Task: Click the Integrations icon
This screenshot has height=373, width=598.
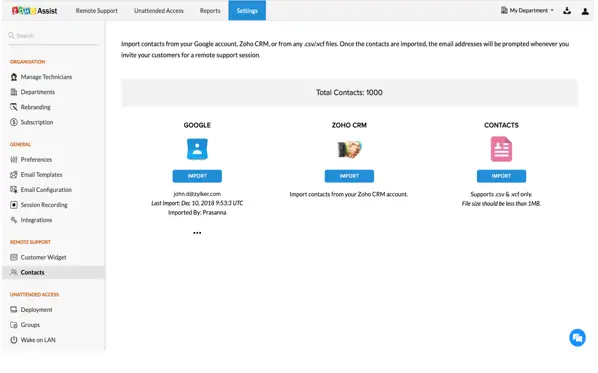Action: tap(14, 220)
